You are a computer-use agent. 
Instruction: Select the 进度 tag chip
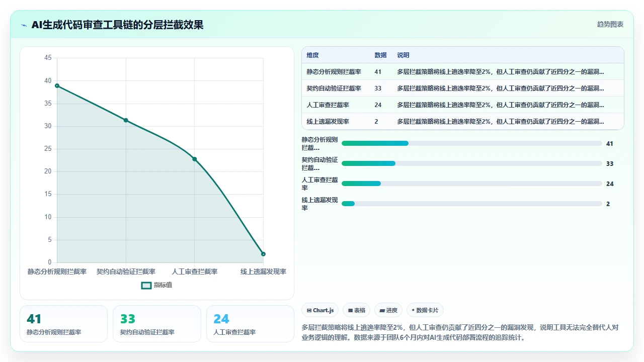pyautogui.click(x=388, y=310)
